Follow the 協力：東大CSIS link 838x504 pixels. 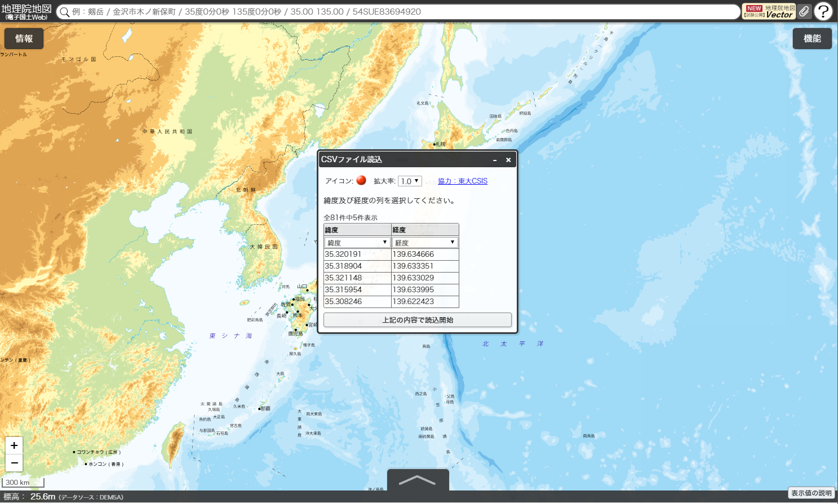pyautogui.click(x=463, y=181)
